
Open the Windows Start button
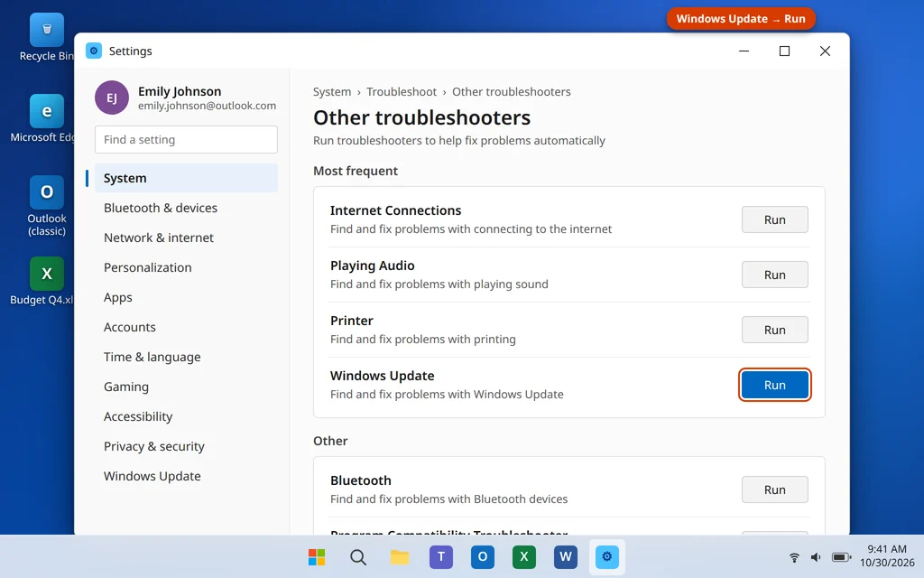tap(317, 556)
